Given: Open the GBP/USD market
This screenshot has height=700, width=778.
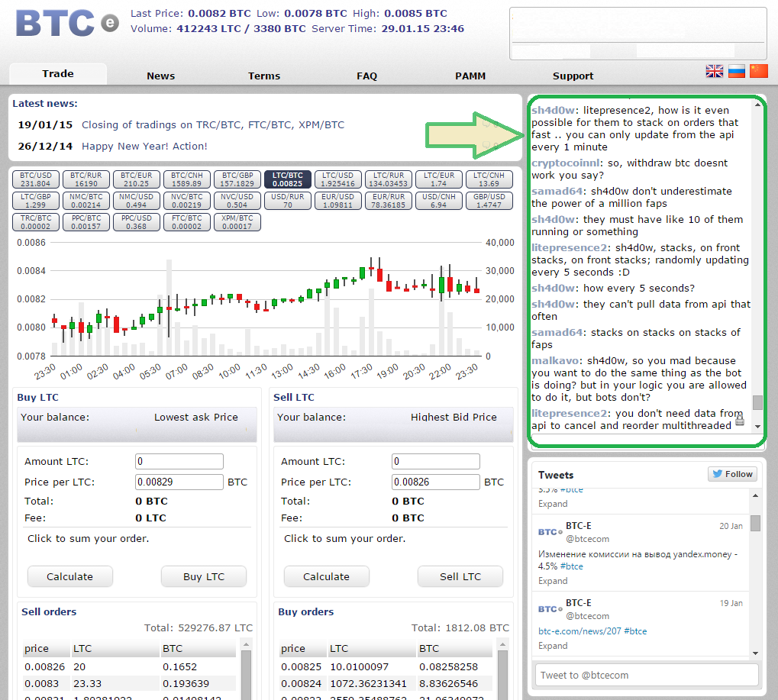Looking at the screenshot, I should pyautogui.click(x=489, y=201).
